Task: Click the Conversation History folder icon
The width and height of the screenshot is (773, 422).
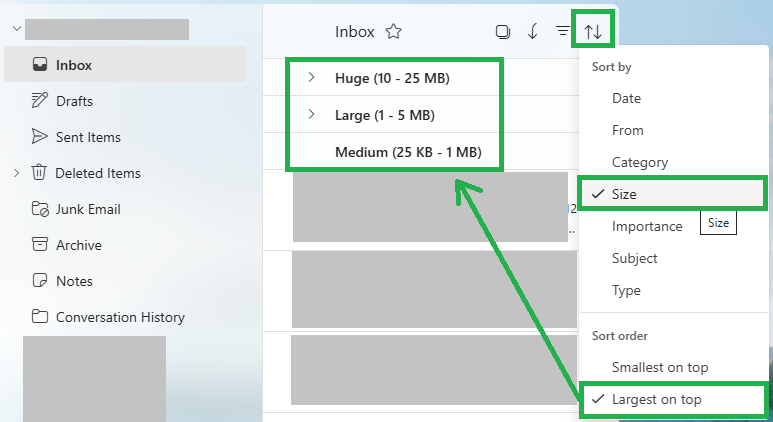Action: pyautogui.click(x=39, y=316)
